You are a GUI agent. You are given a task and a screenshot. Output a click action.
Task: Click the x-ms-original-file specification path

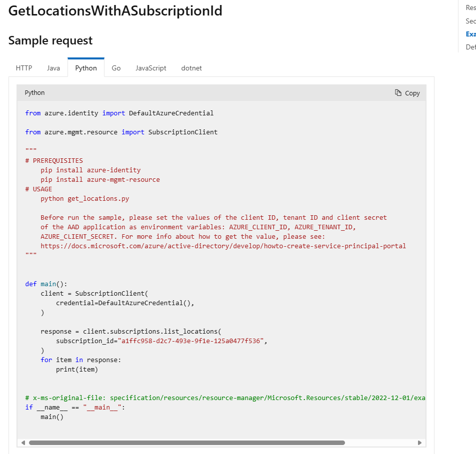click(x=225, y=398)
